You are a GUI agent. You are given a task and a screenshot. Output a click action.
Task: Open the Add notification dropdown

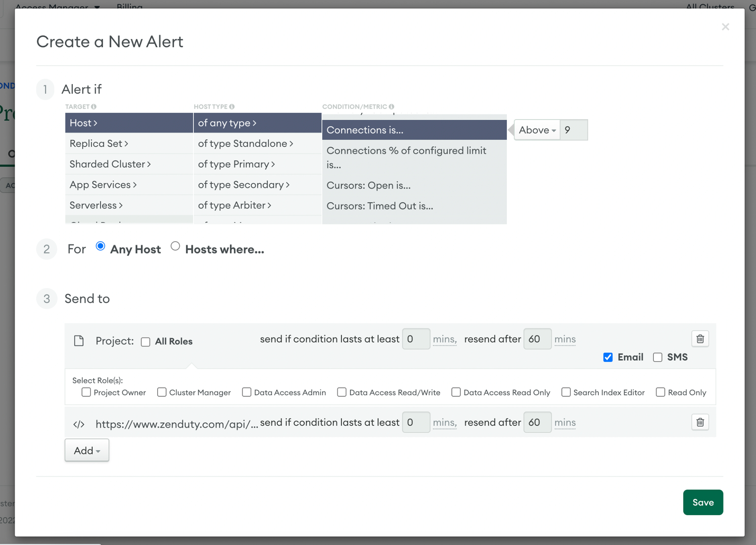(x=87, y=450)
